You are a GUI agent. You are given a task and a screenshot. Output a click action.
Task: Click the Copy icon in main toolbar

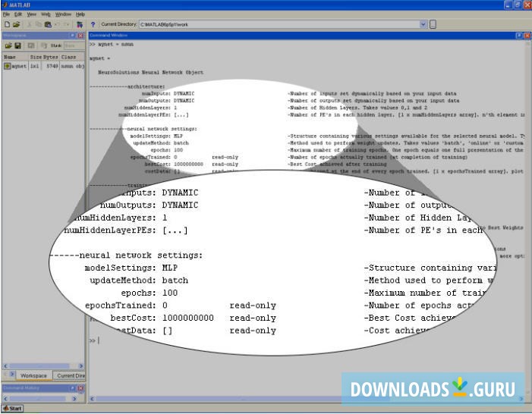tap(39, 24)
